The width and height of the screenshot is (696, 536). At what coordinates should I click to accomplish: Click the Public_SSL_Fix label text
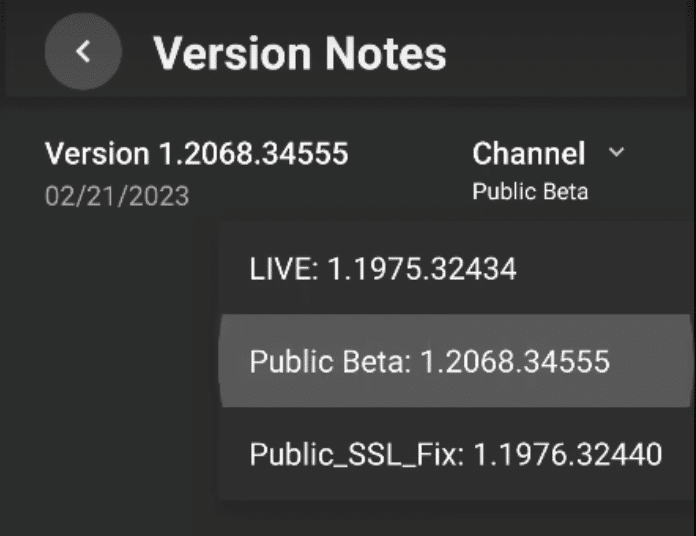354,455
